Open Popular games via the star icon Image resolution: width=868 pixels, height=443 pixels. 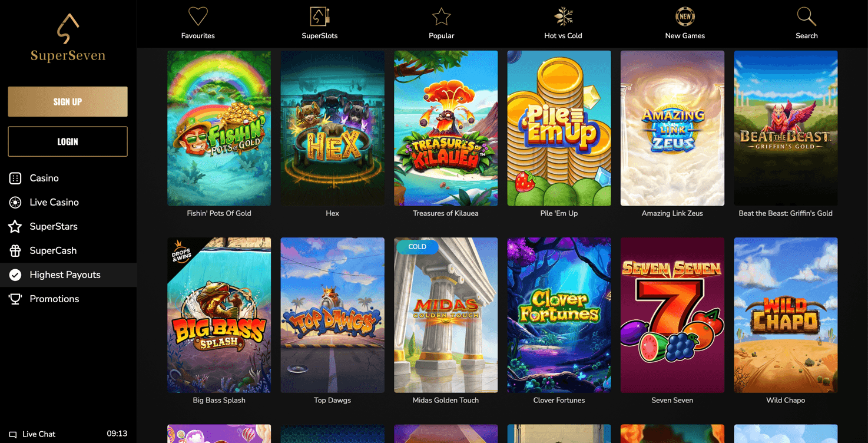(x=441, y=16)
